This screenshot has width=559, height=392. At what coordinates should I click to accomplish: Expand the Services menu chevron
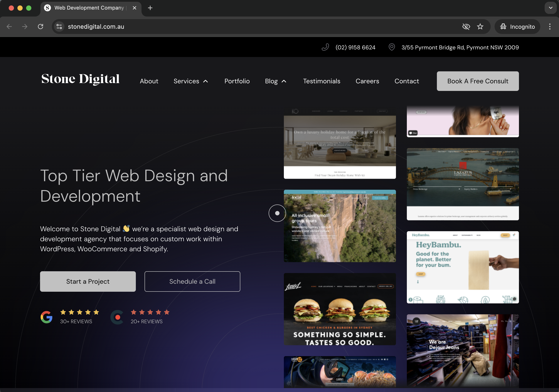click(206, 81)
